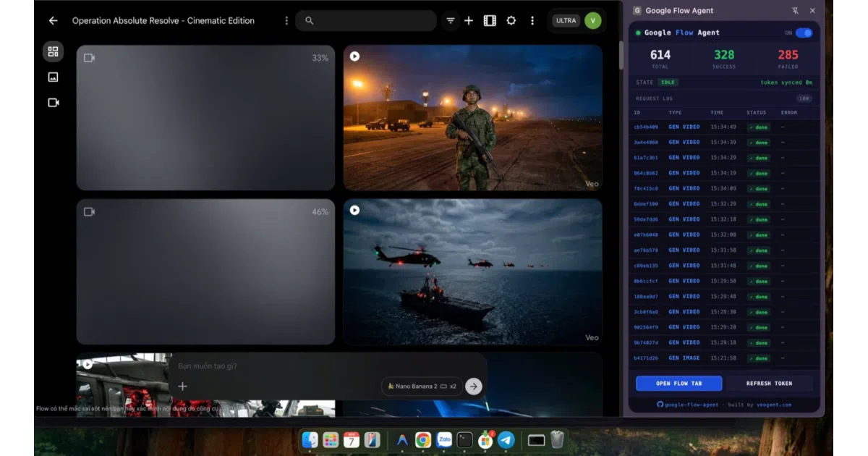Viewport: 868px width, 456px height.
Task: Open the filmstrip scene builder icon
Action: 490,21
